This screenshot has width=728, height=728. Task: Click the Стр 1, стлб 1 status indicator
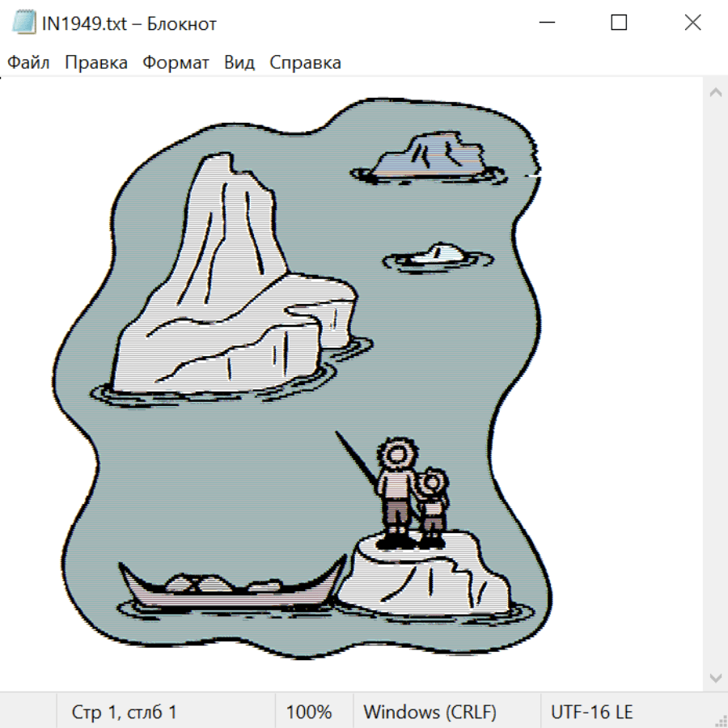[x=125, y=712]
